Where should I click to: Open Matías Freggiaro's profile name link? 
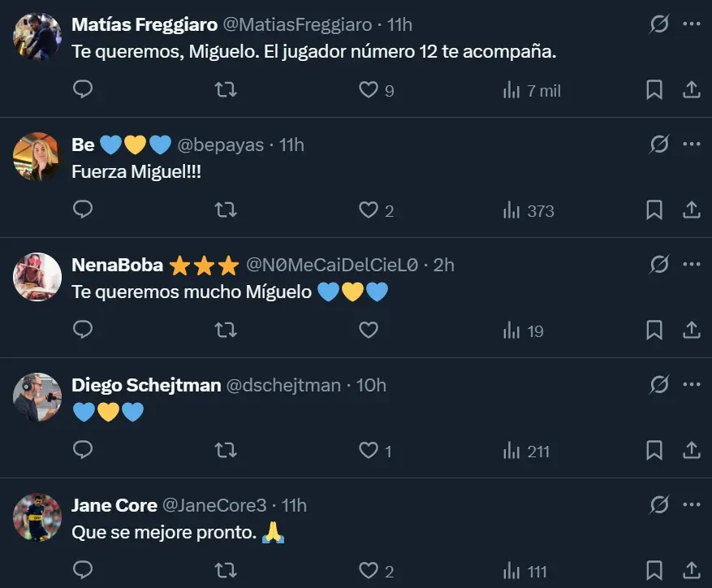pos(145,25)
